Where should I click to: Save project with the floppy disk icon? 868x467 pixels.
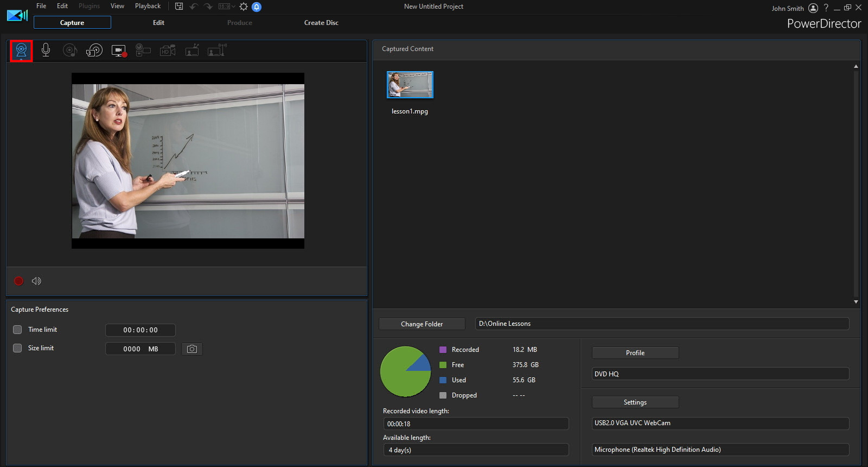179,7
